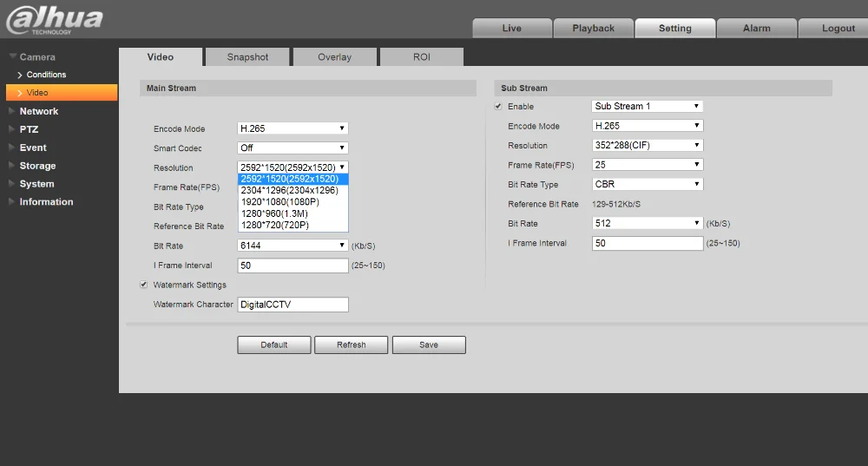The image size is (868, 466).
Task: Expand the Information menu
Action: pyautogui.click(x=46, y=202)
